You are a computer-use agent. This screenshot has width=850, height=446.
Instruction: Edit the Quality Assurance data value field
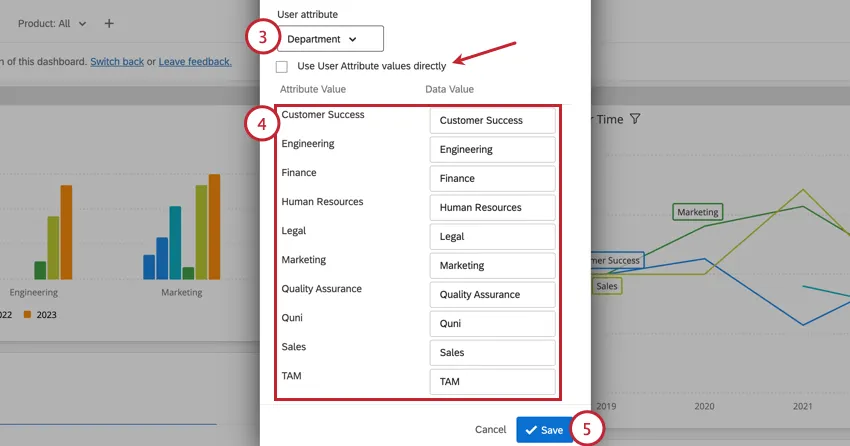point(492,294)
